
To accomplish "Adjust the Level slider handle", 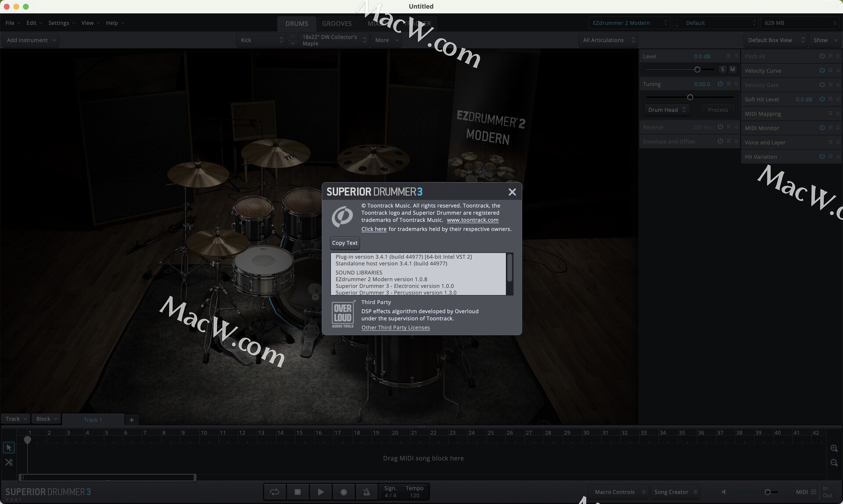I will coord(697,69).
